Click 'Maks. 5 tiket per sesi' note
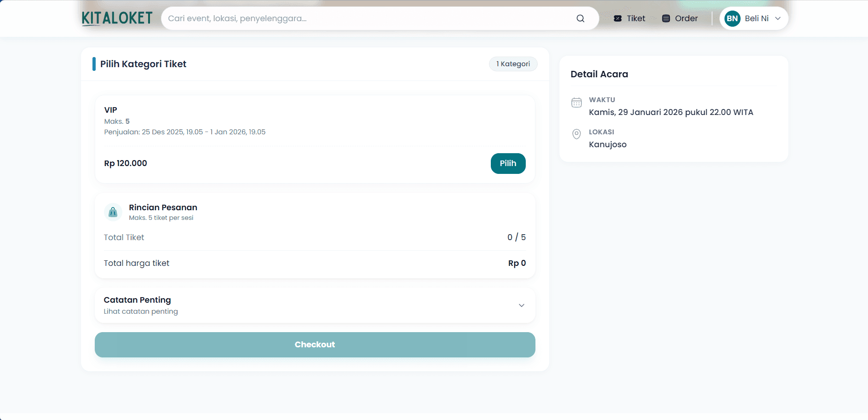The height and width of the screenshot is (420, 868). [x=161, y=218]
